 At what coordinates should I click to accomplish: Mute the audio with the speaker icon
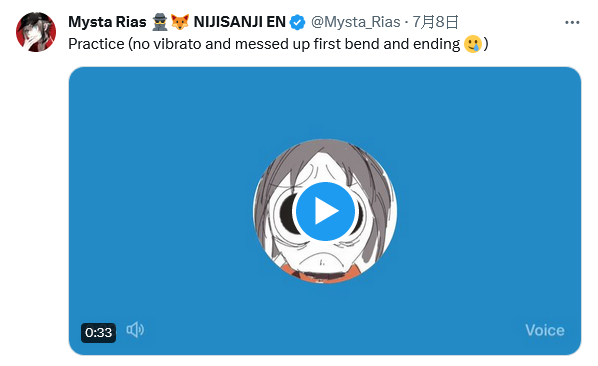pos(135,330)
